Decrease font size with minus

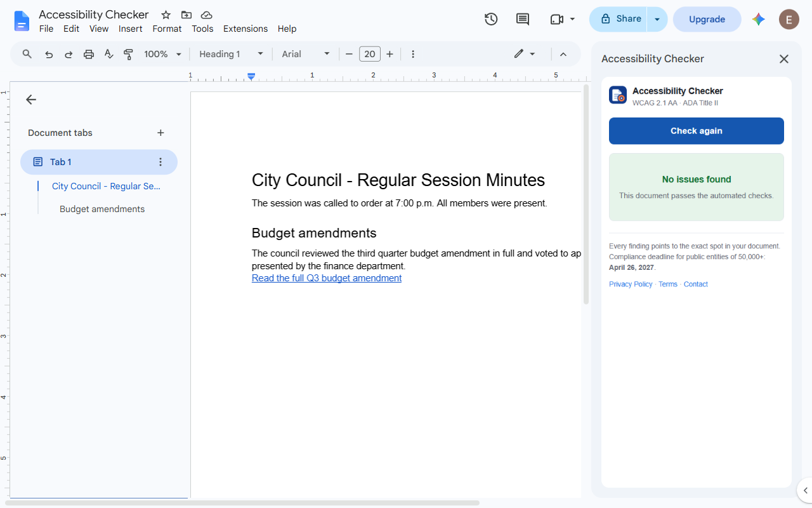[x=349, y=54]
